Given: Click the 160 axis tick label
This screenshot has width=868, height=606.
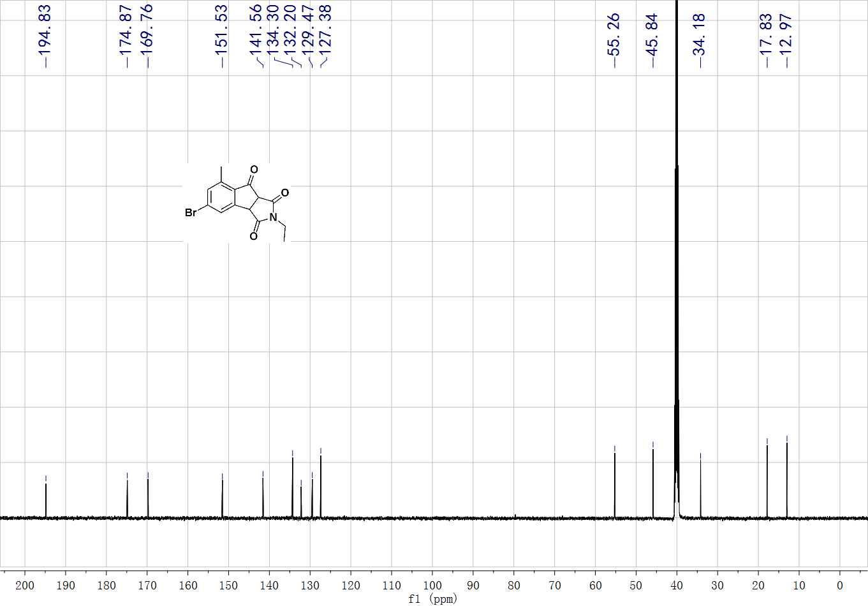Looking at the screenshot, I should [x=188, y=586].
